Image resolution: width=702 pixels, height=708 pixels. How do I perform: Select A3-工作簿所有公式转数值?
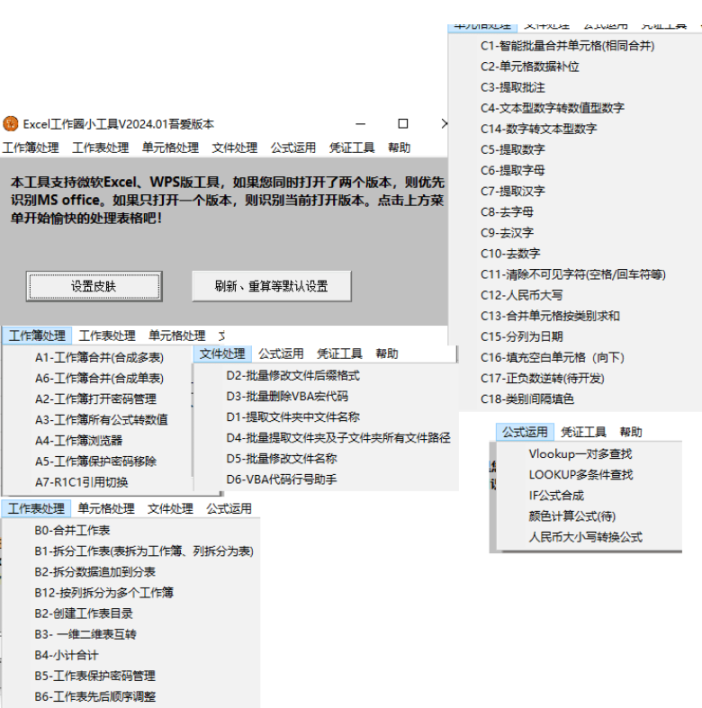pyautogui.click(x=102, y=420)
